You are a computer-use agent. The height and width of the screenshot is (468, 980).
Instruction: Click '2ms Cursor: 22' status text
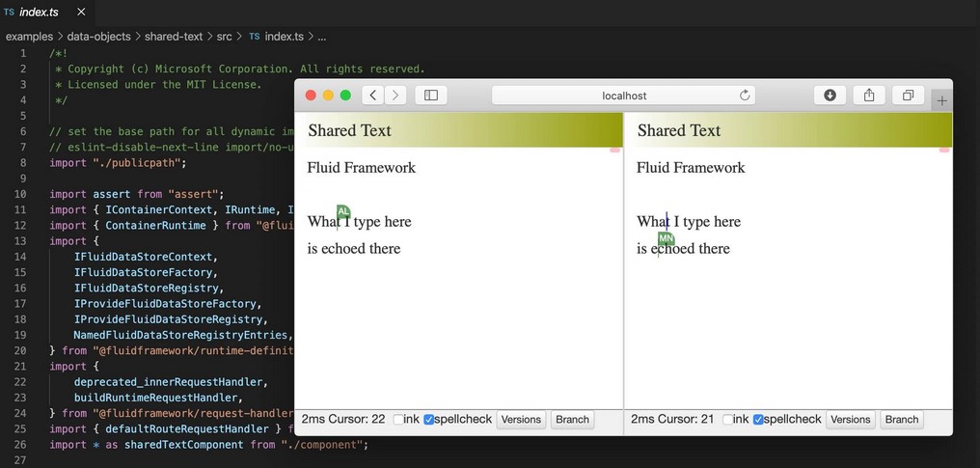tap(343, 419)
